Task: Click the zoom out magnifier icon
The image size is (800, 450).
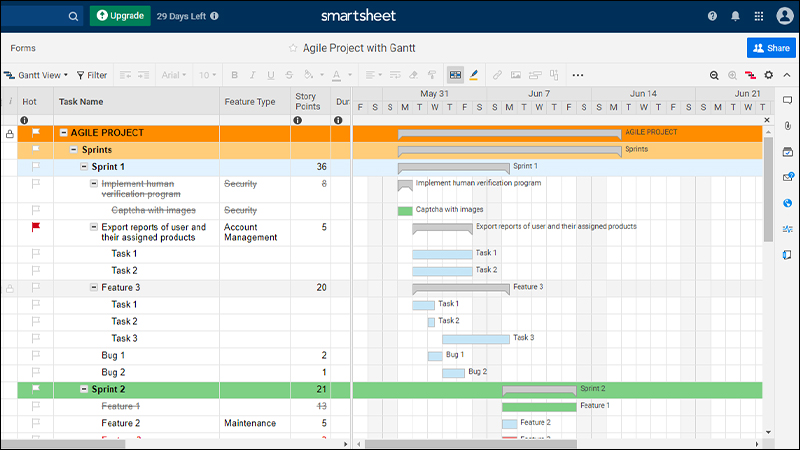Action: pos(714,75)
